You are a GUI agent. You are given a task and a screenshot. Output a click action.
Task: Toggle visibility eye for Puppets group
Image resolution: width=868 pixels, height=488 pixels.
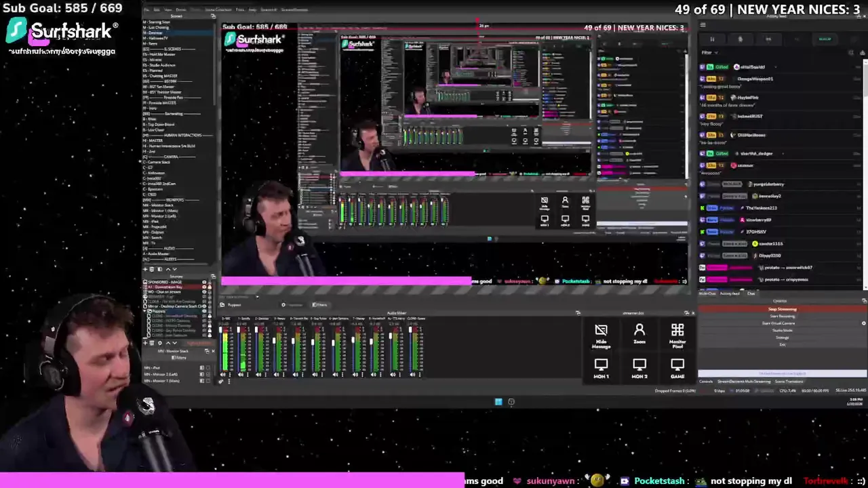204,311
